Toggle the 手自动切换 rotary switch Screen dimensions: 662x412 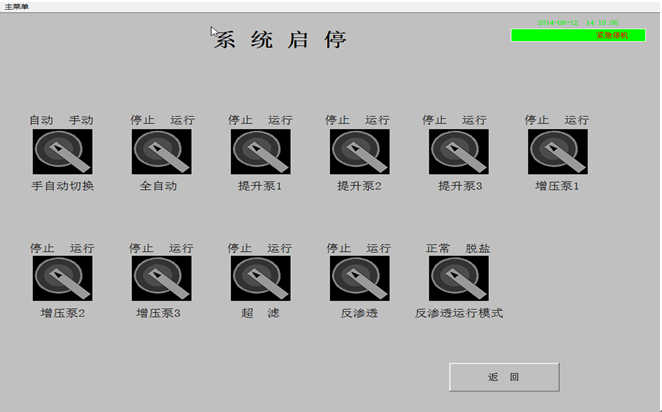[62, 152]
